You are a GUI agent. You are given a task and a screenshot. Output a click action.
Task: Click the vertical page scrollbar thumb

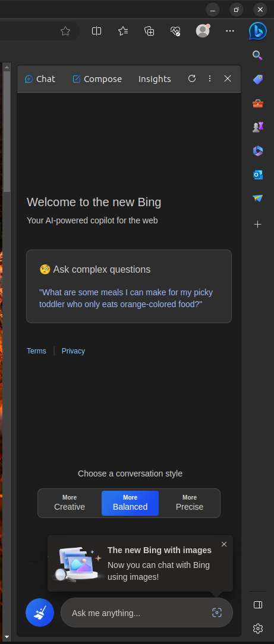(x=7, y=131)
